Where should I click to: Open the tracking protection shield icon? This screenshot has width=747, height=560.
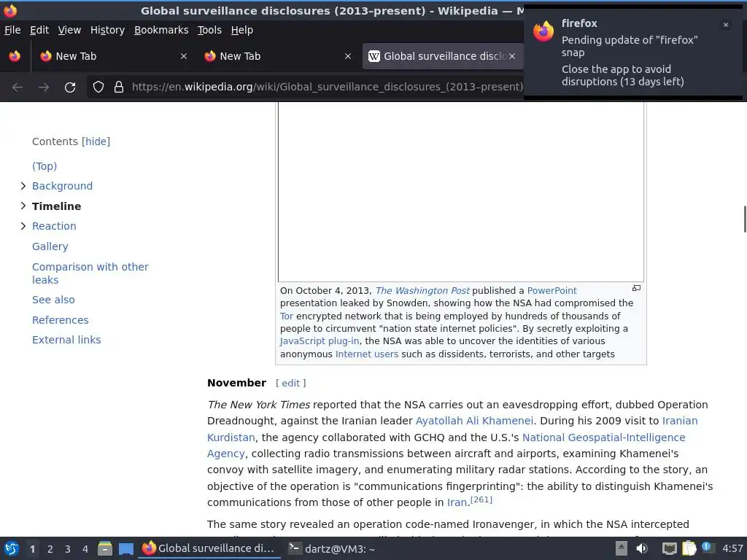pyautogui.click(x=98, y=87)
